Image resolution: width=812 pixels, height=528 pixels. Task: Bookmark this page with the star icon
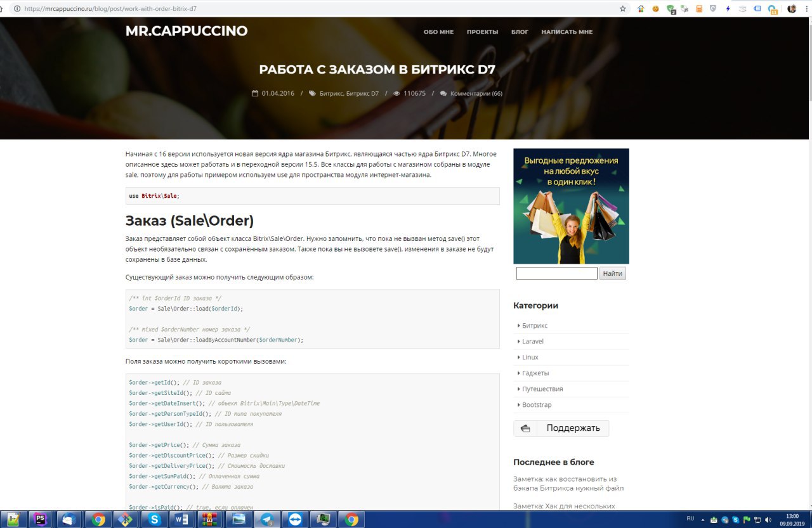(622, 9)
